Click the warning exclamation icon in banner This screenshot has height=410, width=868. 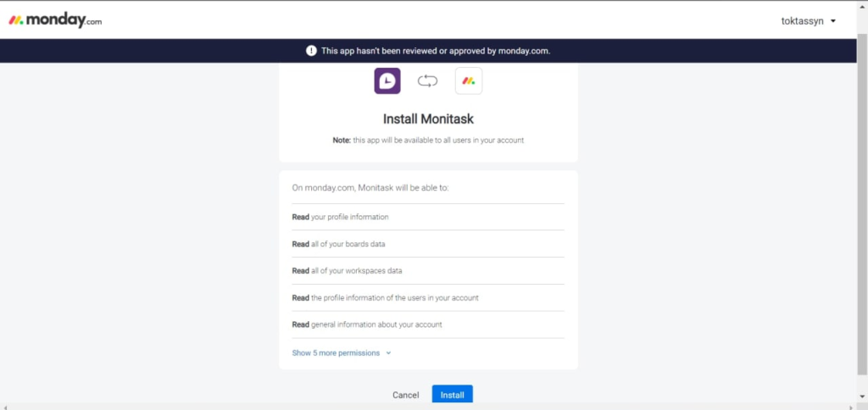(311, 51)
